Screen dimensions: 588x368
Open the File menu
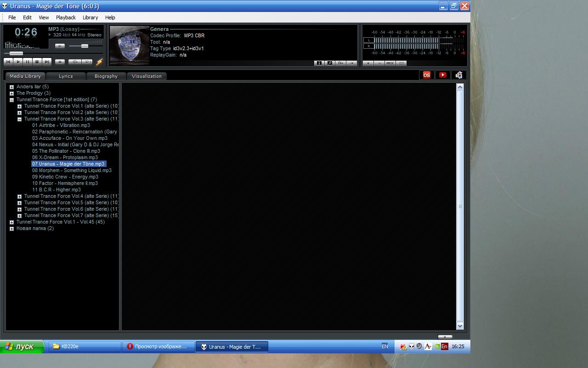coord(12,17)
